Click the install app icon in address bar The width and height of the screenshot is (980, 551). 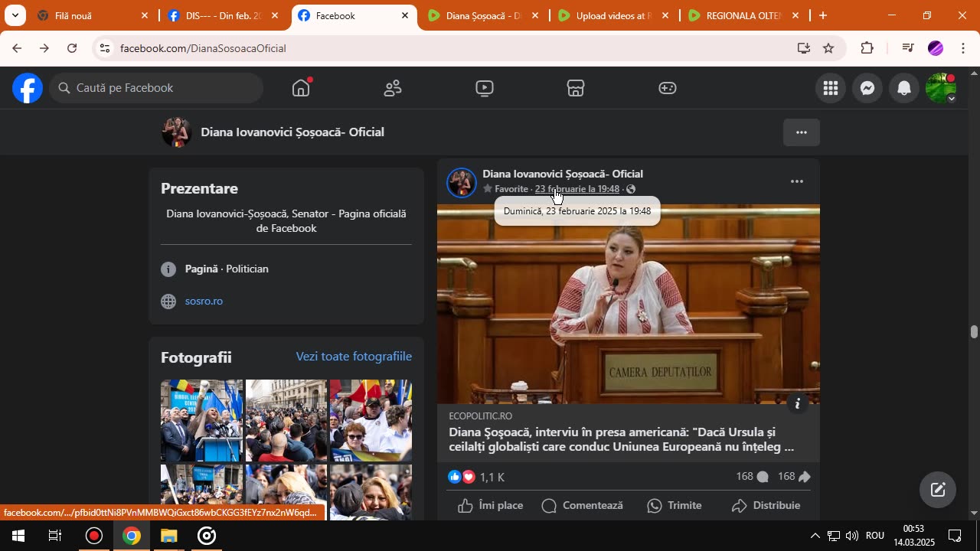(803, 48)
